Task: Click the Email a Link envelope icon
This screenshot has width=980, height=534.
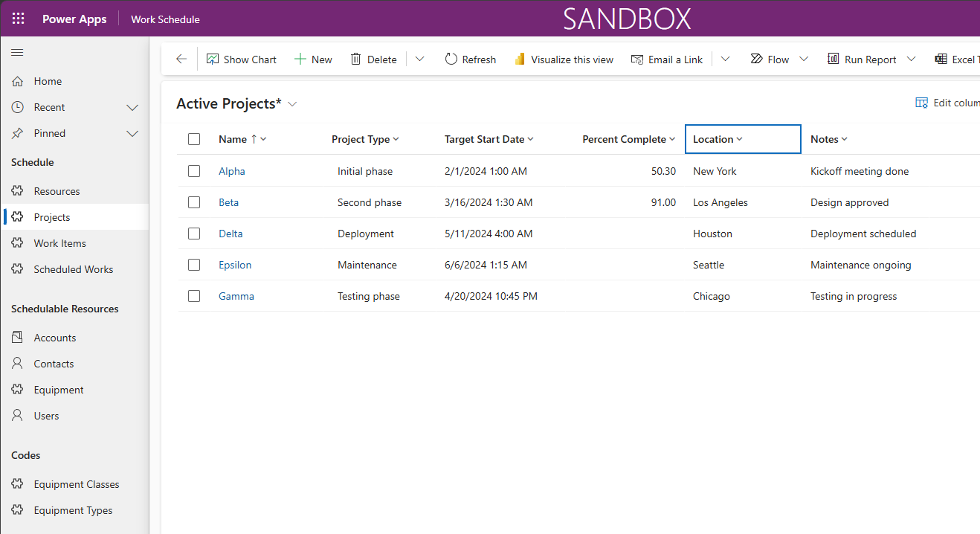Action: pos(637,59)
